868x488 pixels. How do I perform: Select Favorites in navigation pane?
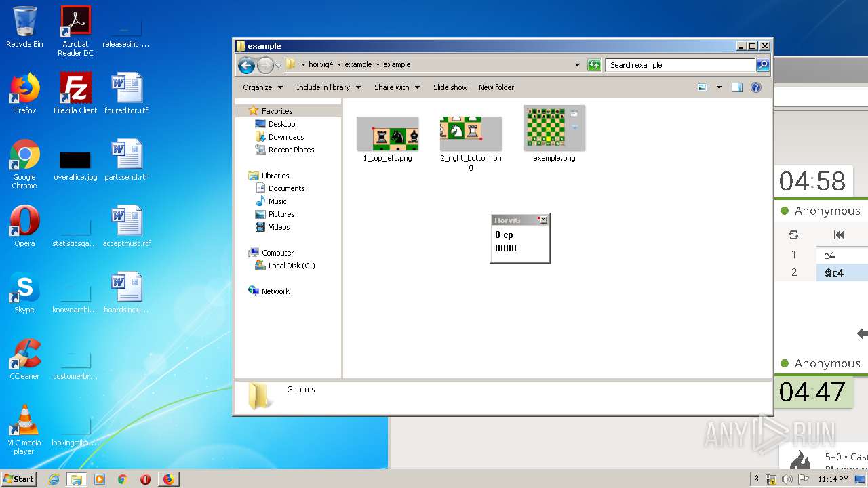(277, 111)
